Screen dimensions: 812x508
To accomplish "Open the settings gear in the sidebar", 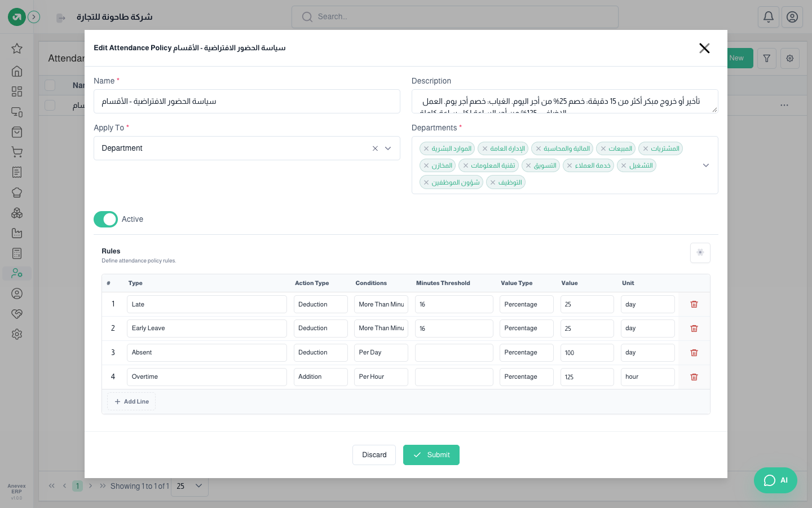I will (17, 334).
